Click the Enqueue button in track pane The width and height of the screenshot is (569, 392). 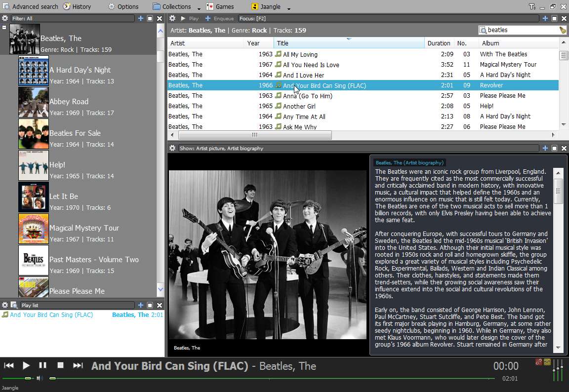[219, 18]
